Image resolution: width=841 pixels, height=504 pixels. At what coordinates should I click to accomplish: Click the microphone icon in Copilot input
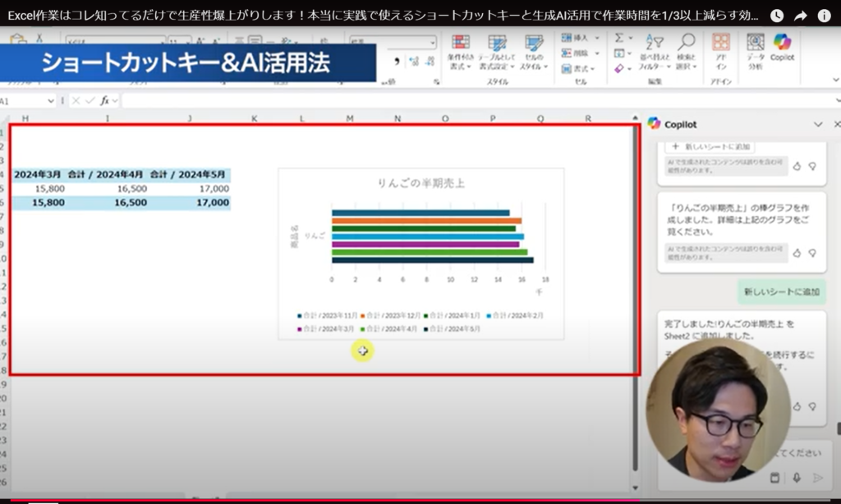[x=796, y=478]
